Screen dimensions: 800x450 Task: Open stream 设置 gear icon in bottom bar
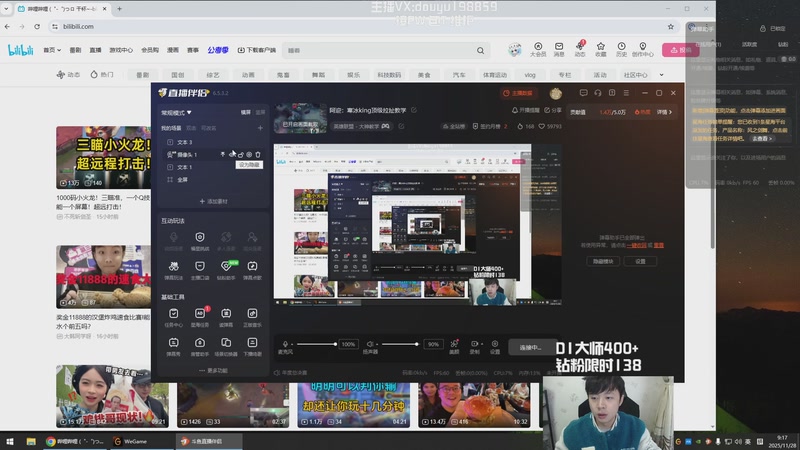pyautogui.click(x=495, y=346)
